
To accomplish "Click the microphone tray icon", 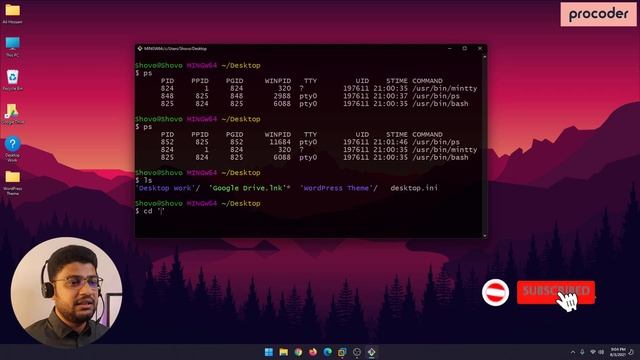I will [x=582, y=352].
